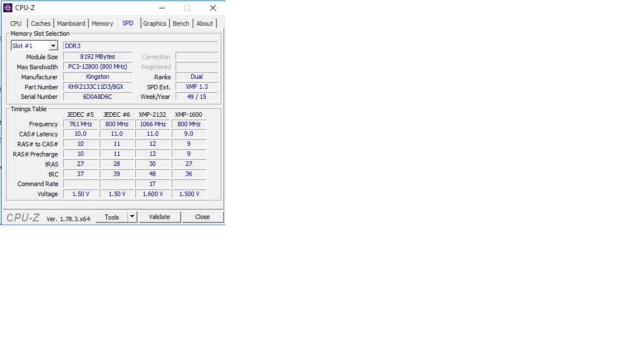Select the Kingston manufacturer value

(x=98, y=77)
